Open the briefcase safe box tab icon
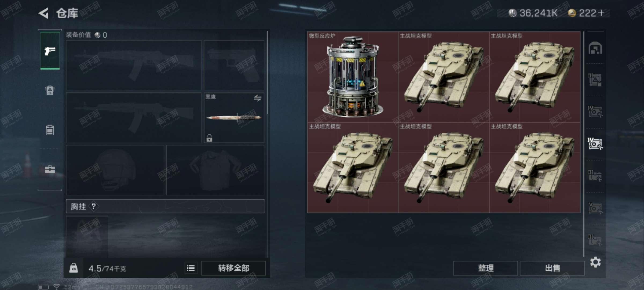The image size is (644, 290). (x=50, y=169)
